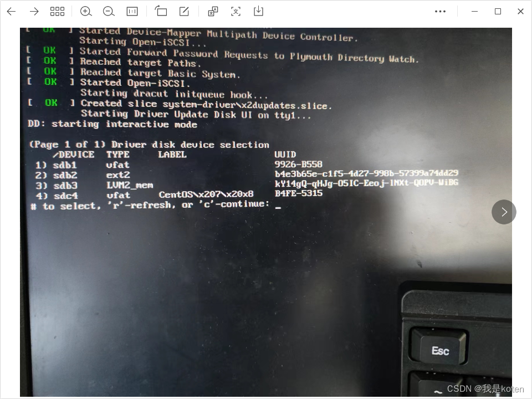Edit the image with the pencil icon
Image resolution: width=532 pixels, height=399 pixels.
point(184,11)
